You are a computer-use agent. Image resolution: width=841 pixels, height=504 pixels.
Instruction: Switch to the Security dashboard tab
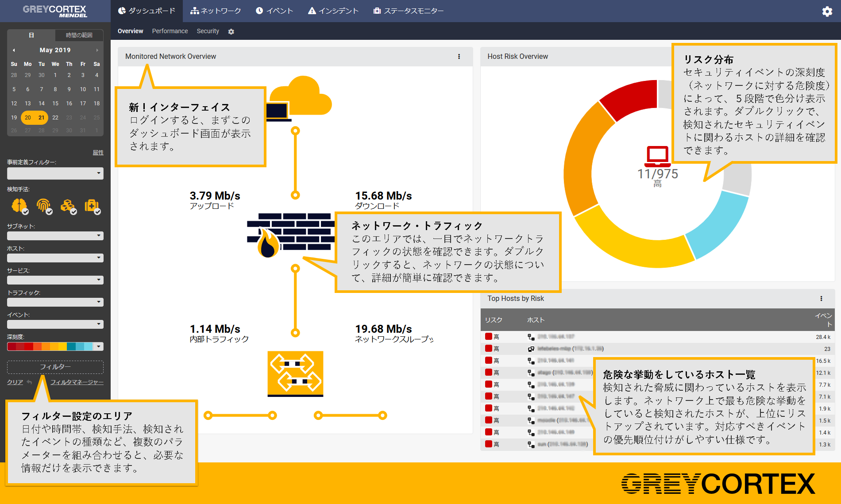(208, 31)
